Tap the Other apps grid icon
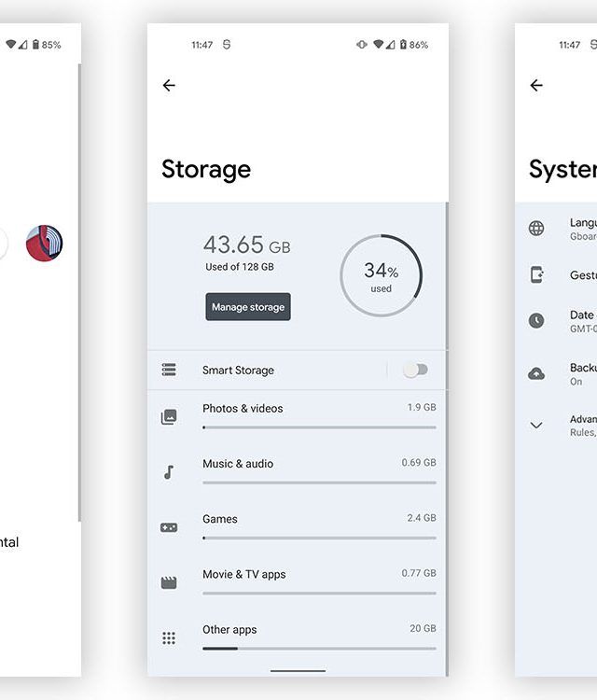 (x=169, y=638)
